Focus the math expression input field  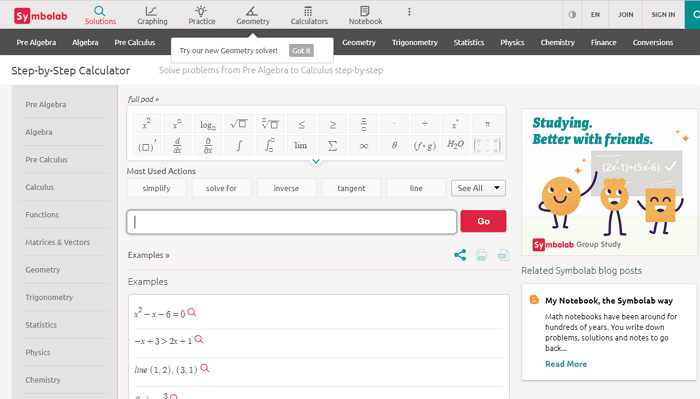292,222
